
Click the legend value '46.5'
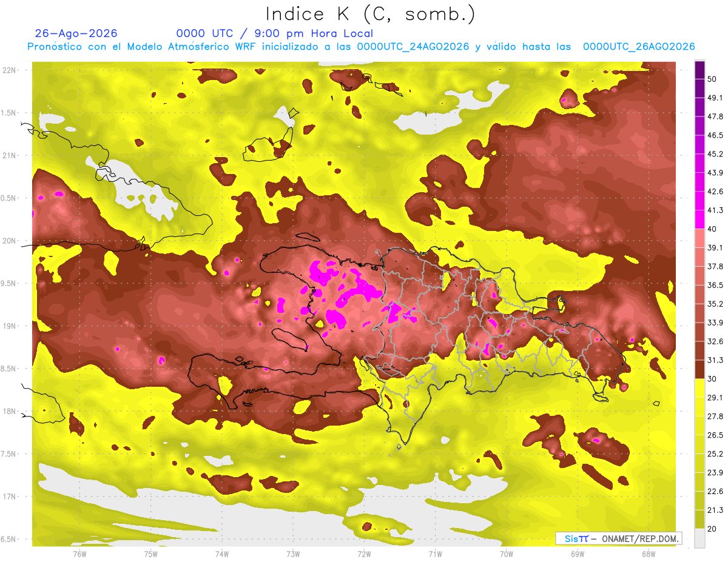tap(715, 136)
